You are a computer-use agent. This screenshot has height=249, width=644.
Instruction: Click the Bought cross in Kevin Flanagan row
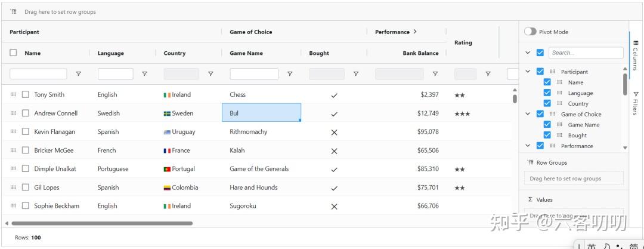pos(335,133)
